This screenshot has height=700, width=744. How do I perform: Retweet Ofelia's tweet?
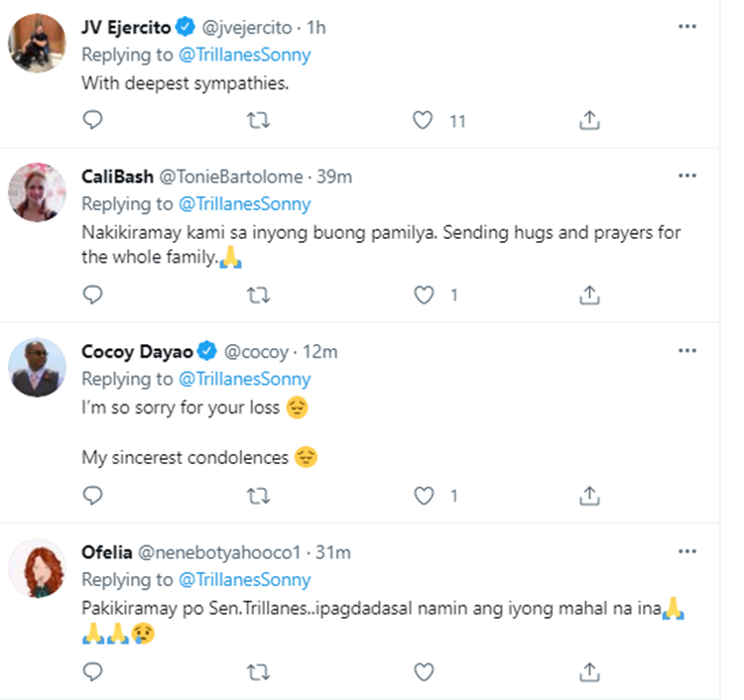pos(258,672)
